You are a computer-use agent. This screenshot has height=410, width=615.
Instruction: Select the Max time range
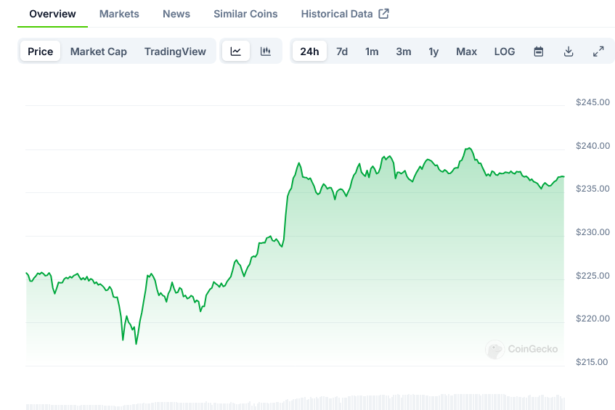point(466,51)
